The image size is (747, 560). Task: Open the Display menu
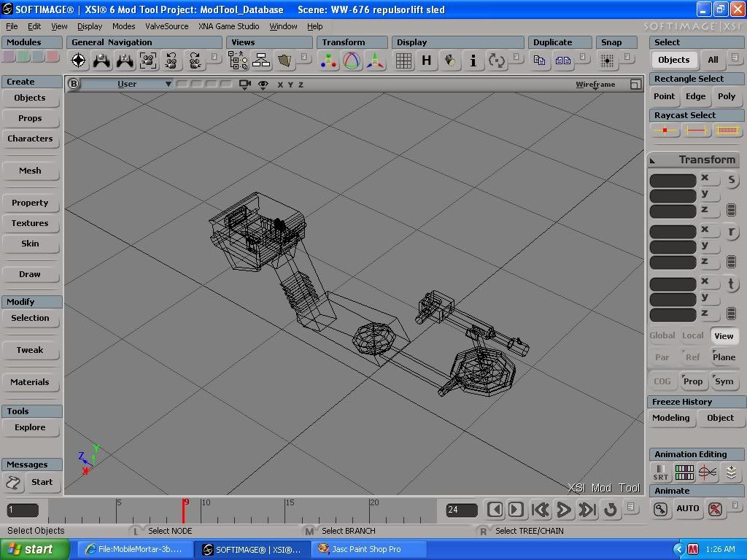point(90,26)
